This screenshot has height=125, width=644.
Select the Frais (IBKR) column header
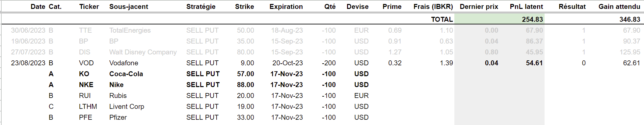433,7
